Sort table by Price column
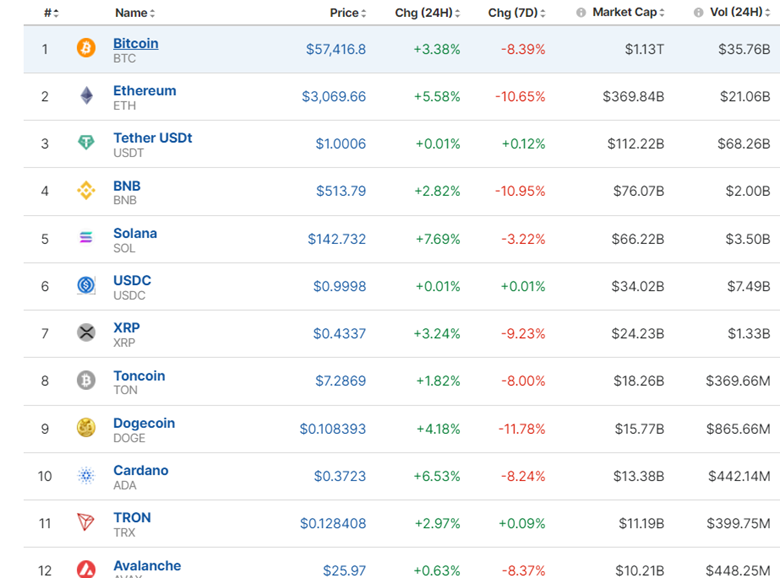Screen dimensions: 780x578 point(347,13)
